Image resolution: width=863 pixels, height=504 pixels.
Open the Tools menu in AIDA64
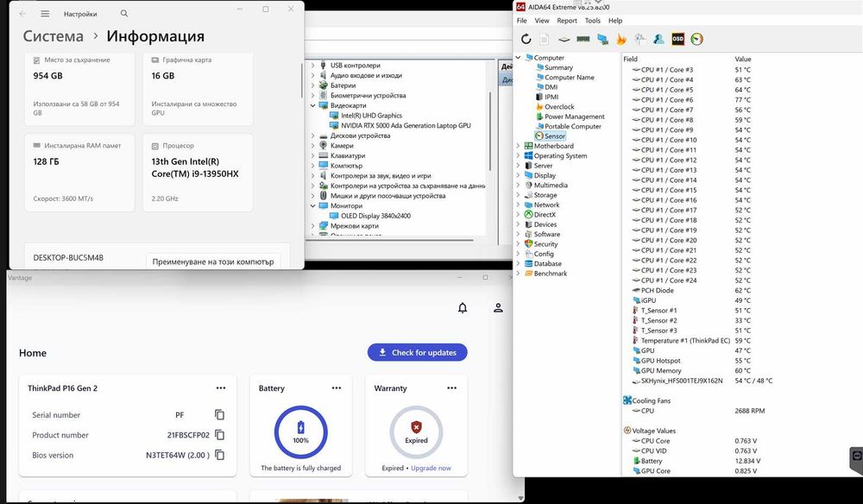pos(593,21)
